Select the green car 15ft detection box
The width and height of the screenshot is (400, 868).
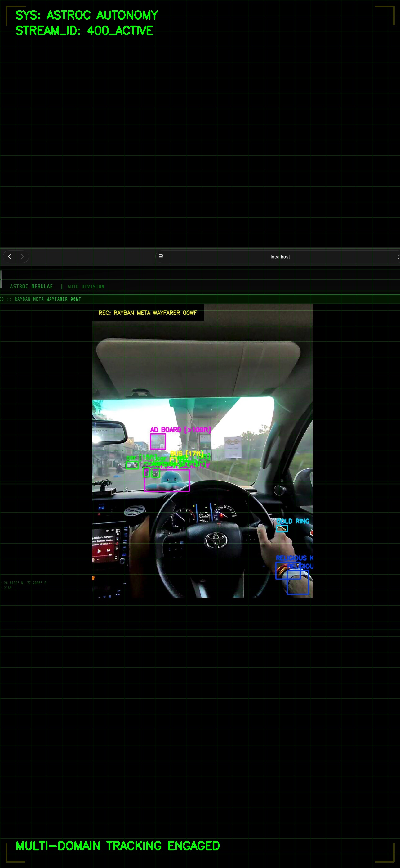click(x=132, y=465)
